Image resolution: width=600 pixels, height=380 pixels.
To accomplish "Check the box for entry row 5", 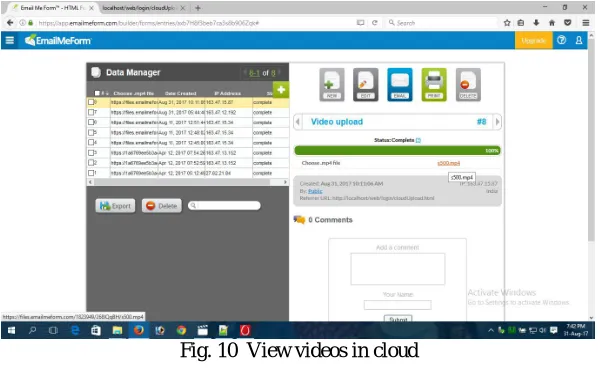I will (91, 132).
